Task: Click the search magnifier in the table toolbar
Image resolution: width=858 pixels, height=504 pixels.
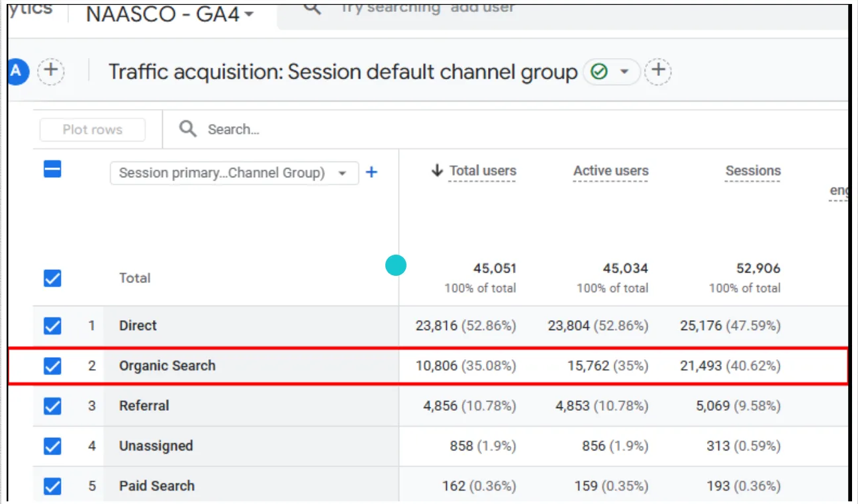Action: click(x=187, y=129)
